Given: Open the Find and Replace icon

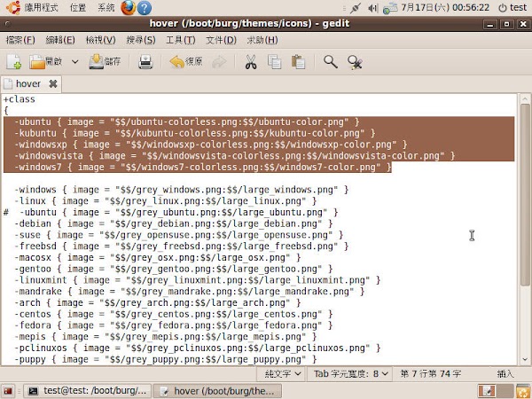Looking at the screenshot, I should click(x=355, y=62).
